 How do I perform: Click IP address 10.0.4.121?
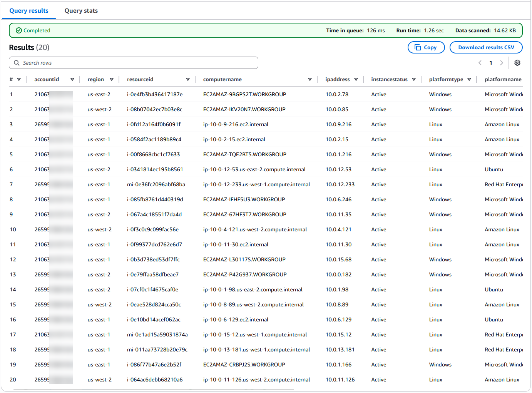click(338, 229)
